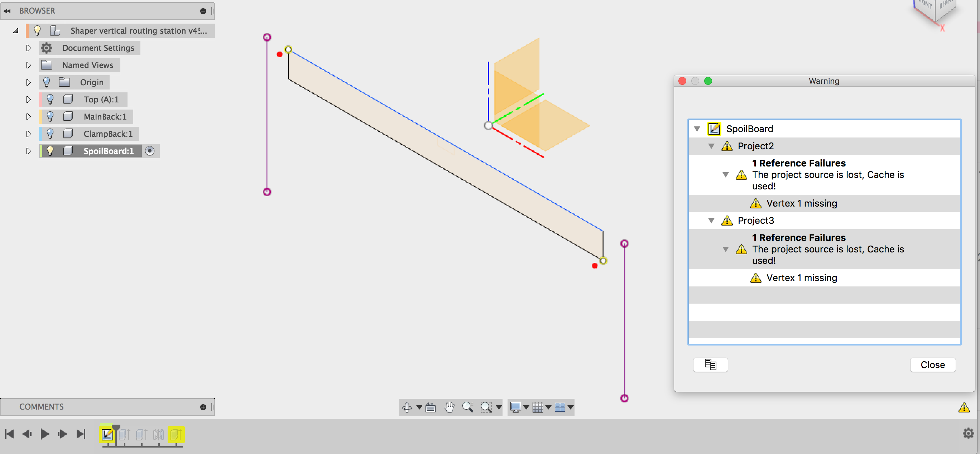The image size is (980, 454).
Task: Click the copy-to-clipboard button in Warning dialog
Action: click(710, 364)
